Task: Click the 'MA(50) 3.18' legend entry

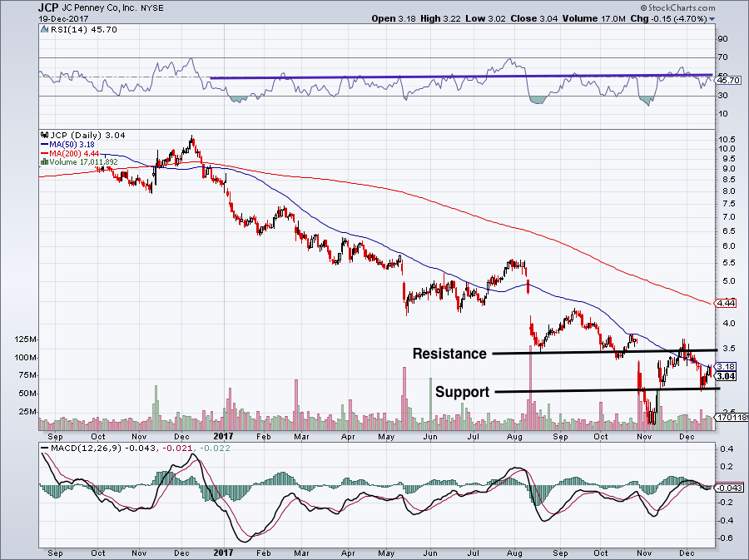Action: (x=72, y=144)
